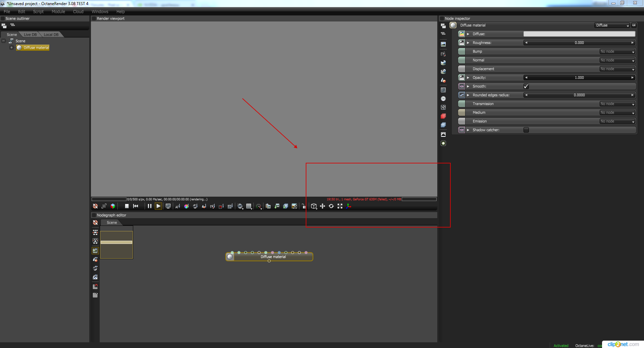Select the material picker sphere icon
The height and width of the screenshot is (348, 644).
click(195, 206)
